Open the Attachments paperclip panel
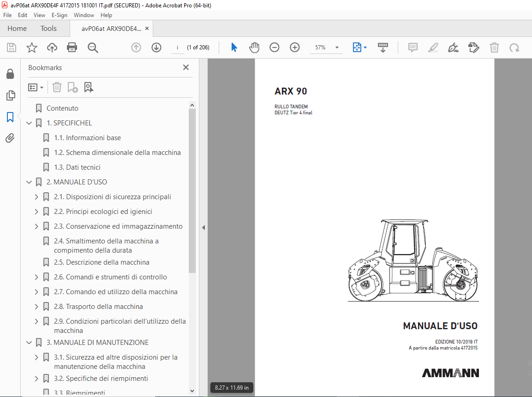Image resolution: width=532 pixels, height=397 pixels. (x=10, y=138)
